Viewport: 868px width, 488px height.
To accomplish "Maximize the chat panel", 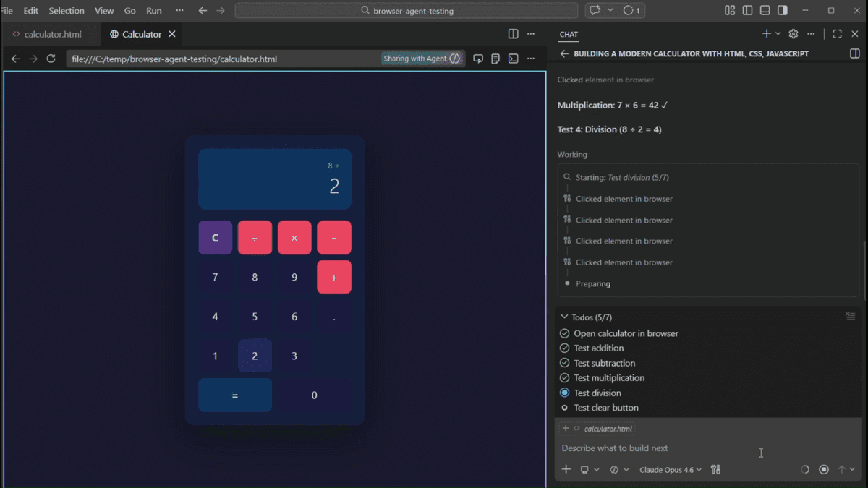I will 837,34.
